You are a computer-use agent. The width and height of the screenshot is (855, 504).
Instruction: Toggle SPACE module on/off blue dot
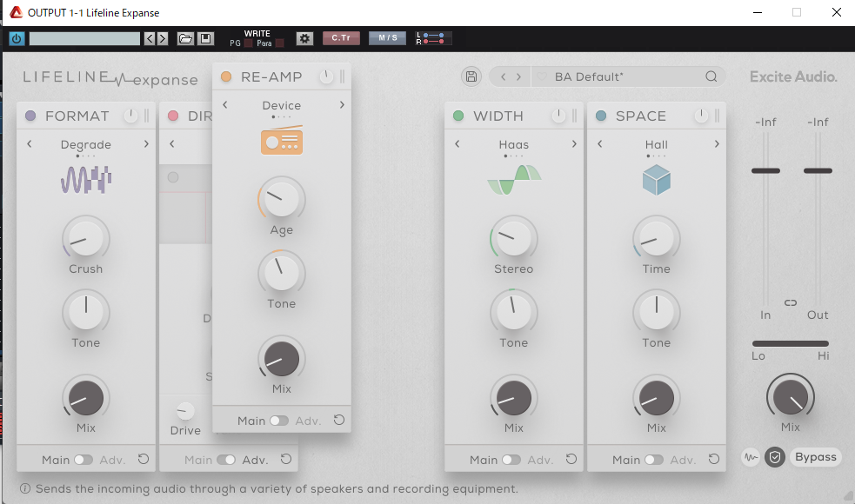601,116
